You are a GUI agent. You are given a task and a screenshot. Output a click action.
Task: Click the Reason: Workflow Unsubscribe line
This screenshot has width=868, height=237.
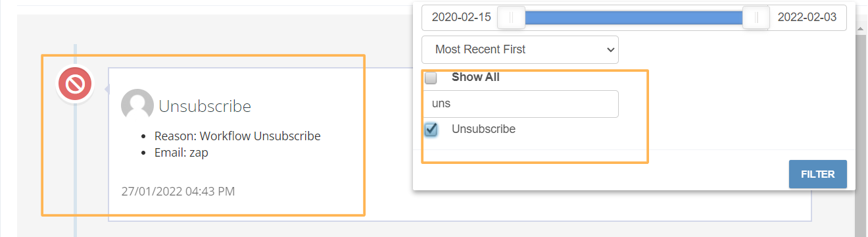pyautogui.click(x=237, y=136)
